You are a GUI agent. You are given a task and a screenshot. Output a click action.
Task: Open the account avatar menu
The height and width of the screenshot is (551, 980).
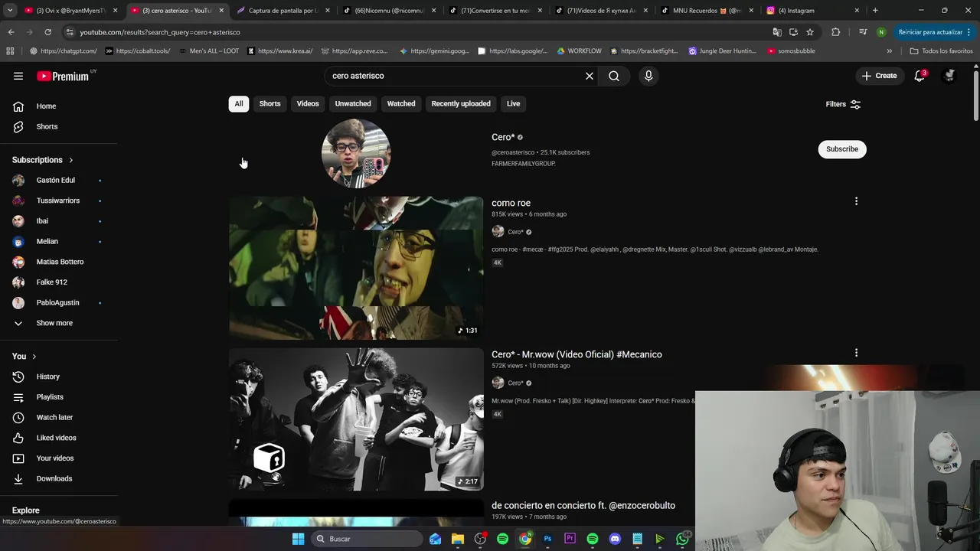(x=949, y=76)
